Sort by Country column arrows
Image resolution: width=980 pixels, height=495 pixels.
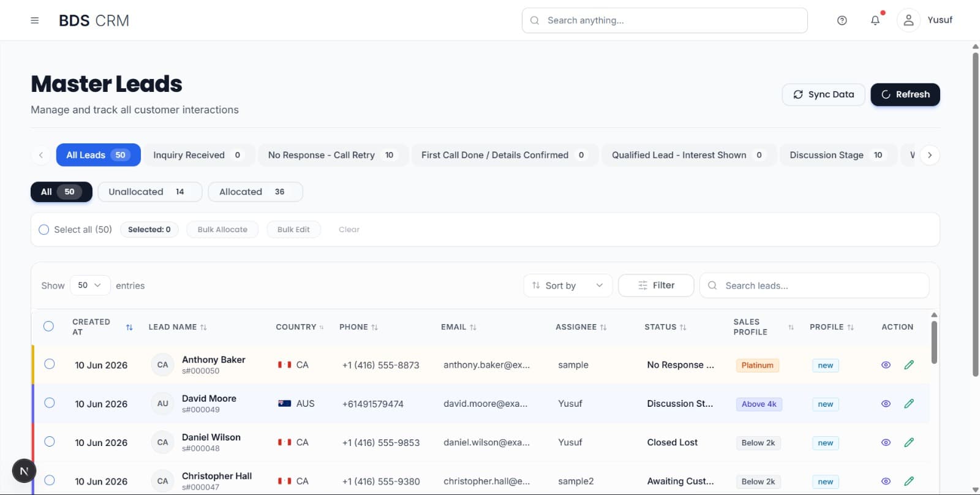point(322,327)
